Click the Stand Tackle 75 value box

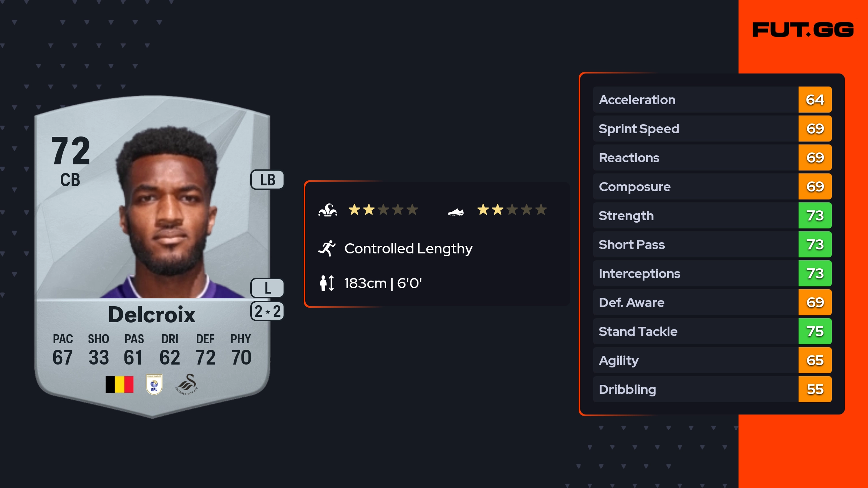(815, 331)
